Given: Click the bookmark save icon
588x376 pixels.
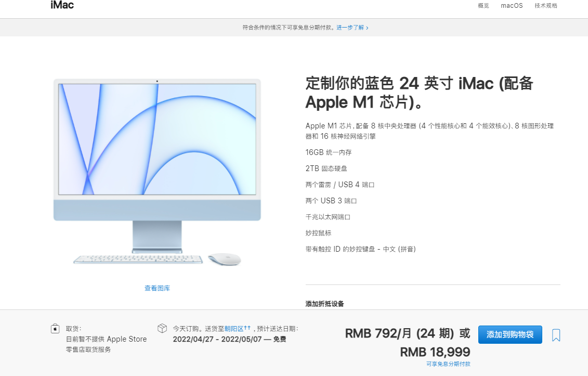Looking at the screenshot, I should pos(556,335).
